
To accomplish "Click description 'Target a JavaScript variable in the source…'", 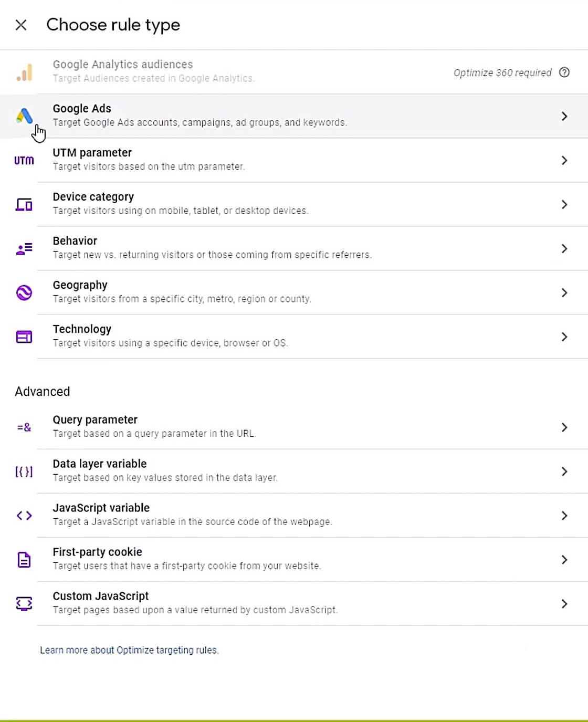I will tap(193, 522).
